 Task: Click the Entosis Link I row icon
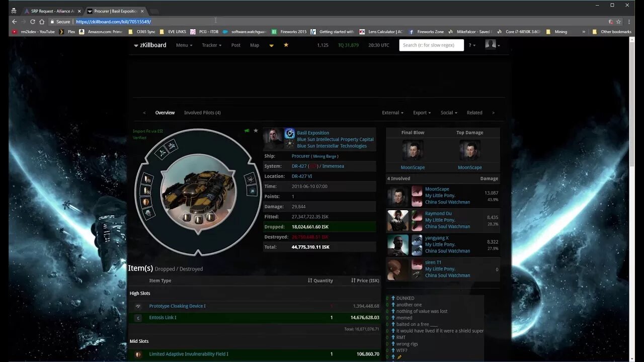click(x=138, y=318)
